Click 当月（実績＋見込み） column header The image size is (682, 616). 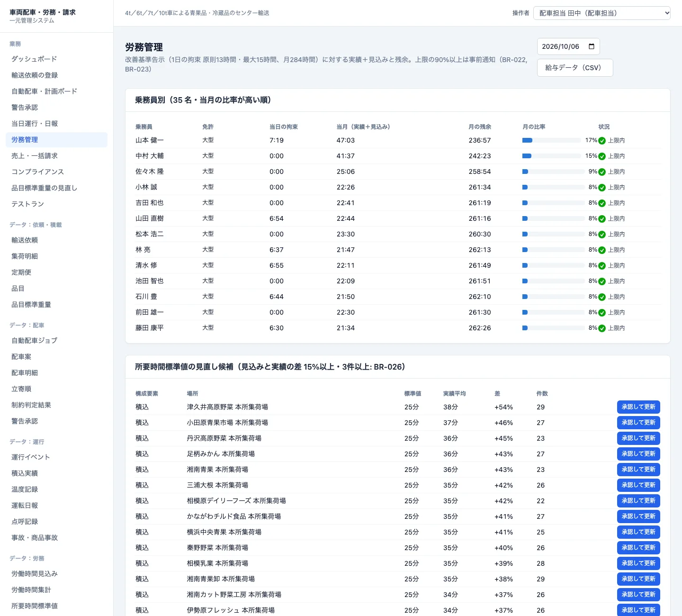(363, 127)
